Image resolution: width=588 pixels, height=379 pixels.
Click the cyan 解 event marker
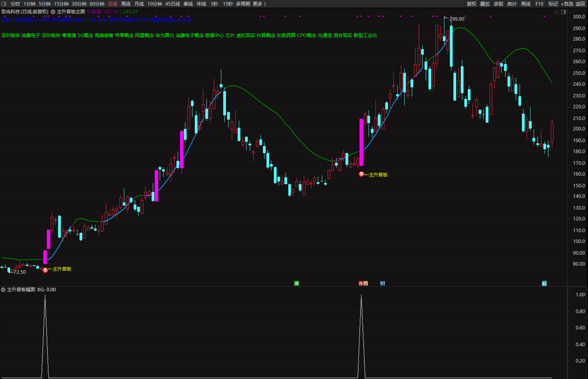click(544, 283)
